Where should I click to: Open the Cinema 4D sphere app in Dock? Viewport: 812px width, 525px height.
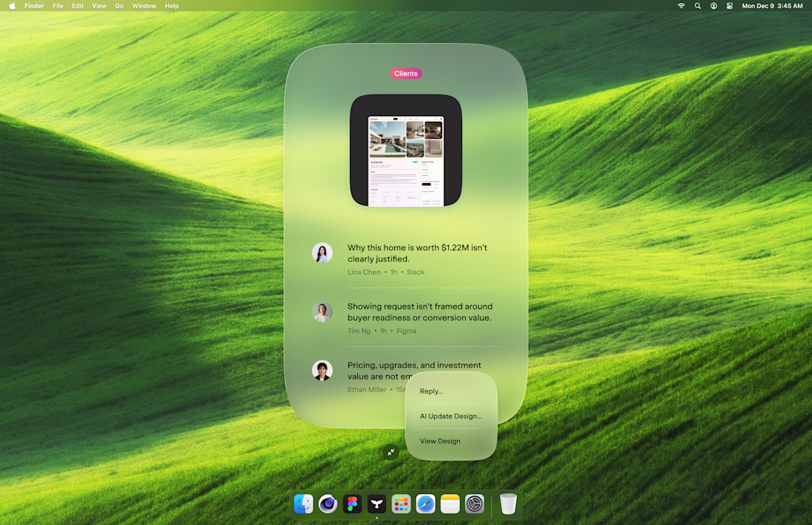tap(328, 504)
